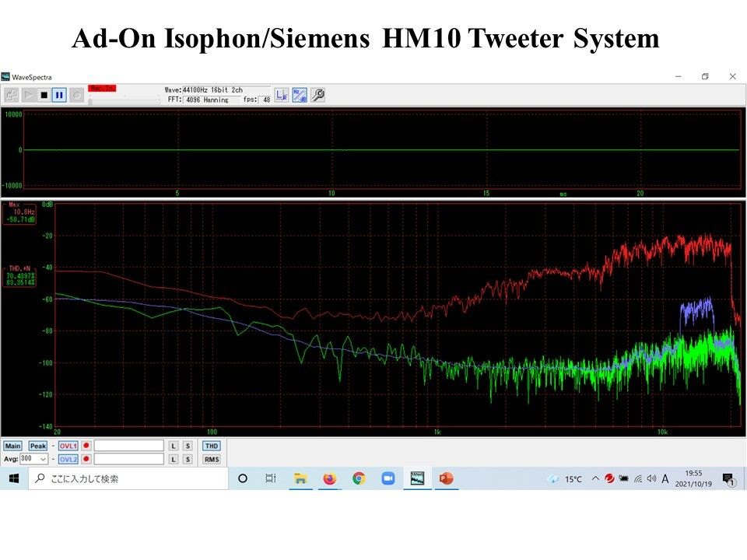Open Task View on the taskbar
The image size is (747, 560).
tap(271, 478)
